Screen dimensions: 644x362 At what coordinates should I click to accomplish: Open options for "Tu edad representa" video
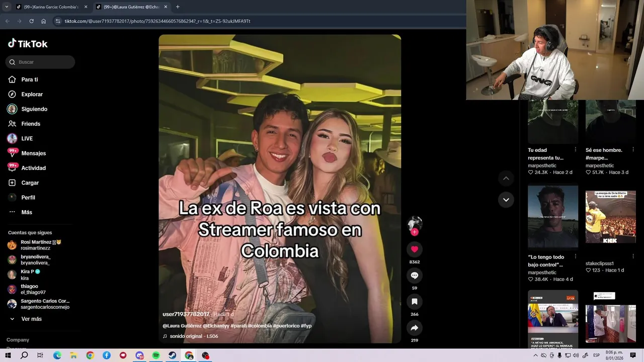coord(576,150)
